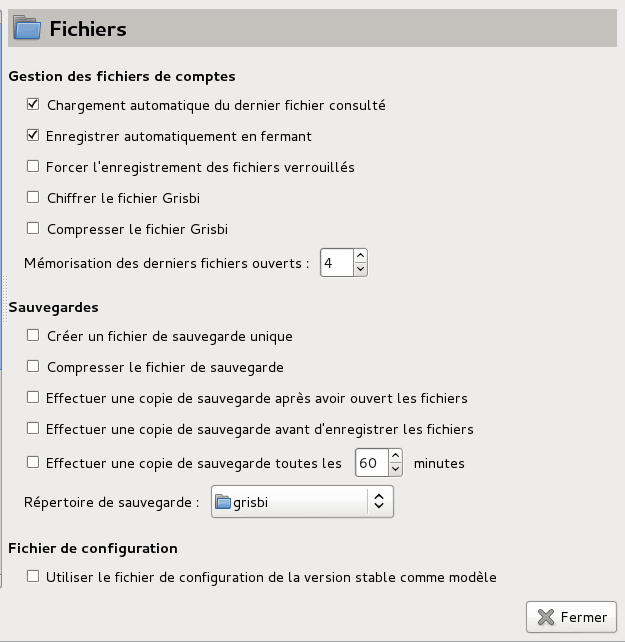Increase the recent files count spinner
This screenshot has width=625, height=642.
pyautogui.click(x=361, y=257)
